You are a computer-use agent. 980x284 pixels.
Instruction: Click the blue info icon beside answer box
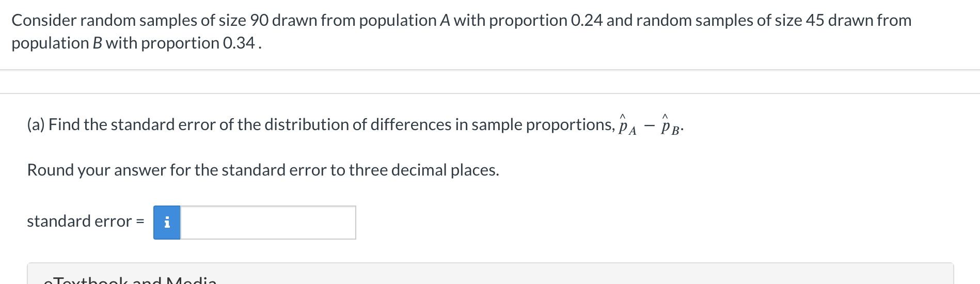(167, 223)
